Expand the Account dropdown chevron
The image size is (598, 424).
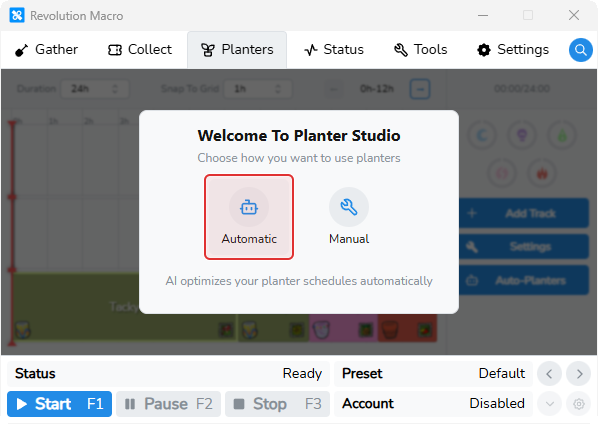coord(549,403)
